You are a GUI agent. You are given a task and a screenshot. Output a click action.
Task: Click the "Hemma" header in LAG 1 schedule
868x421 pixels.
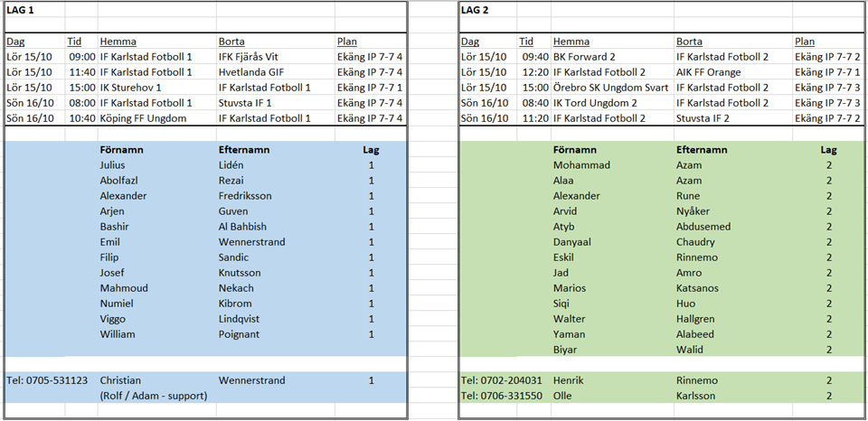[118, 42]
